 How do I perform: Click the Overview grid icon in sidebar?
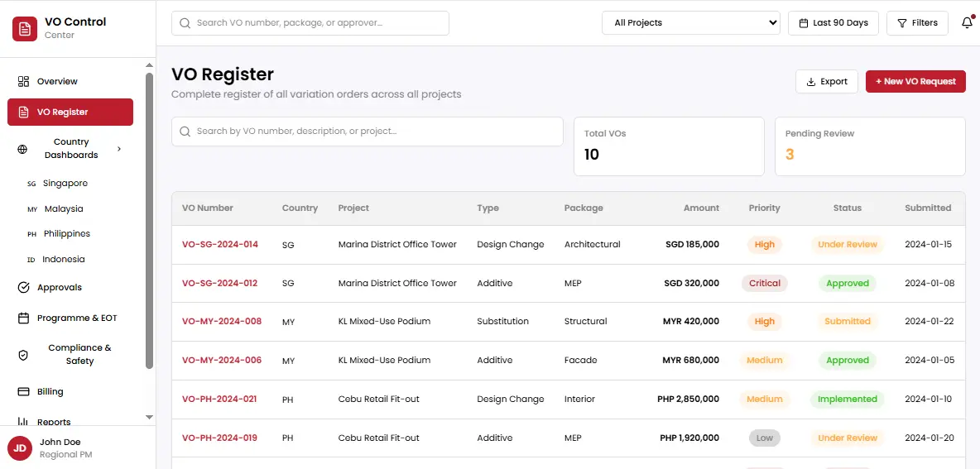23,81
